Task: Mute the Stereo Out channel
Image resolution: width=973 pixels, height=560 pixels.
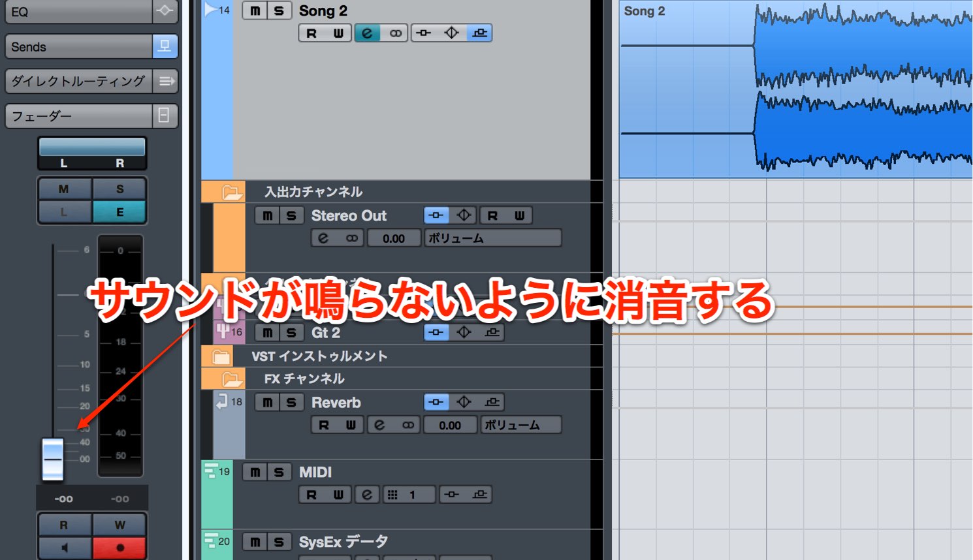Action: click(268, 215)
